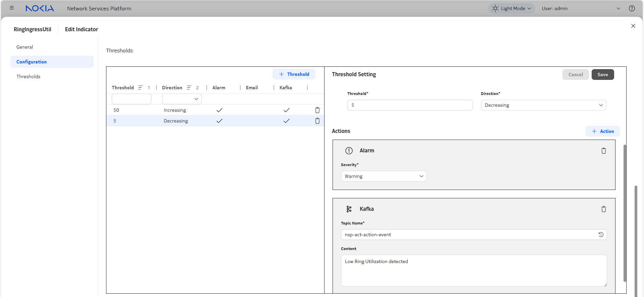Open the hamburger navigation menu
Viewport: 644px width, 297px height.
pos(12,8)
